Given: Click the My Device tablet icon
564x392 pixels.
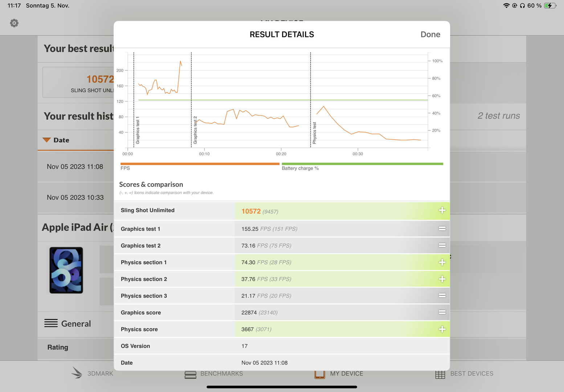Looking at the screenshot, I should pos(319,374).
